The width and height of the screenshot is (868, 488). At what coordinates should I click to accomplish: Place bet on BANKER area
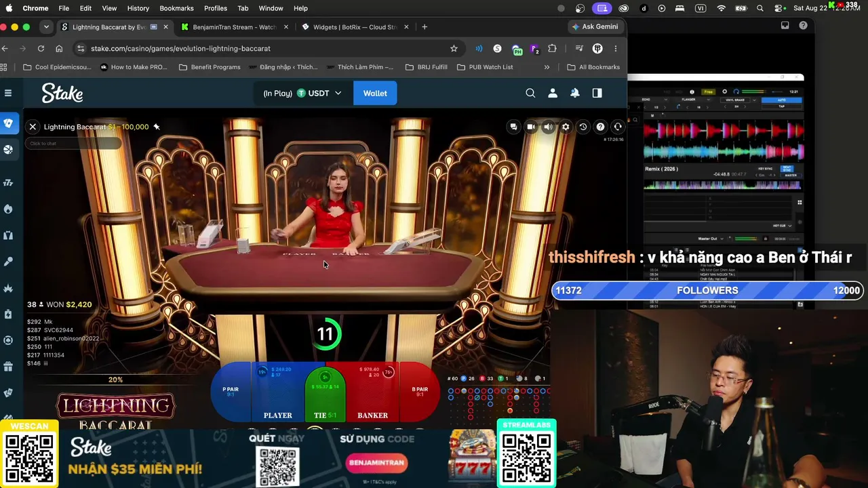(x=373, y=393)
